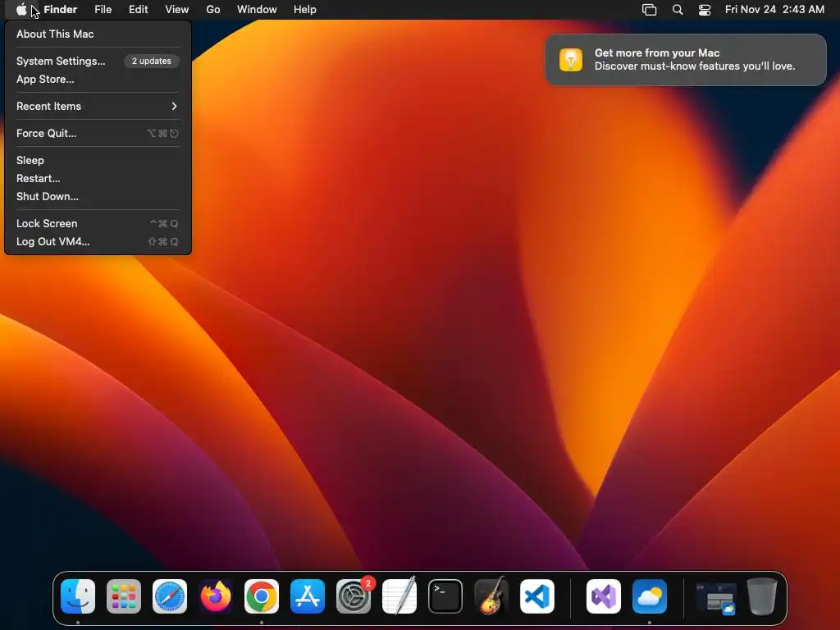Open purple Visual Studio Dock icon

pos(604,596)
